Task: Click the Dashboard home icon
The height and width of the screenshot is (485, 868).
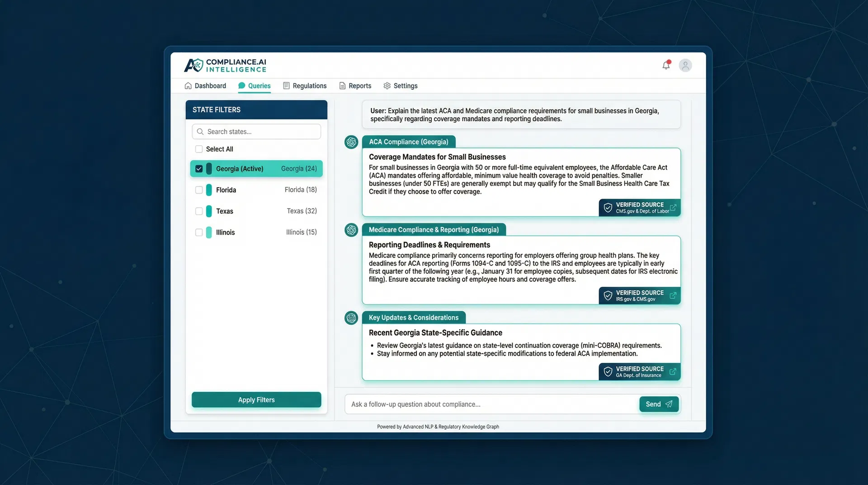Action: (x=188, y=86)
